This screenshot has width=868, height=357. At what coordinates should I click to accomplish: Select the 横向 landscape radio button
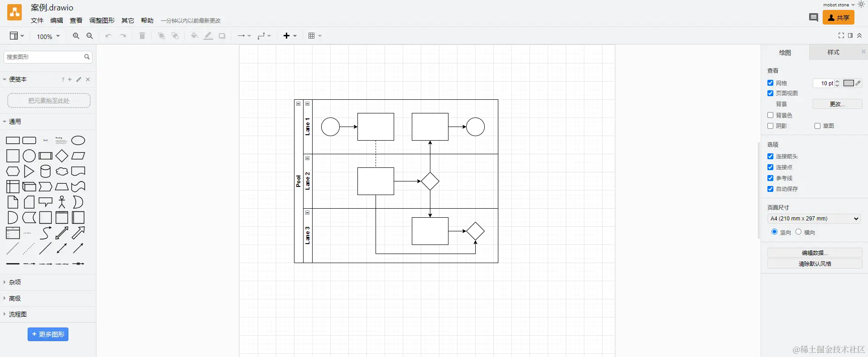click(798, 232)
